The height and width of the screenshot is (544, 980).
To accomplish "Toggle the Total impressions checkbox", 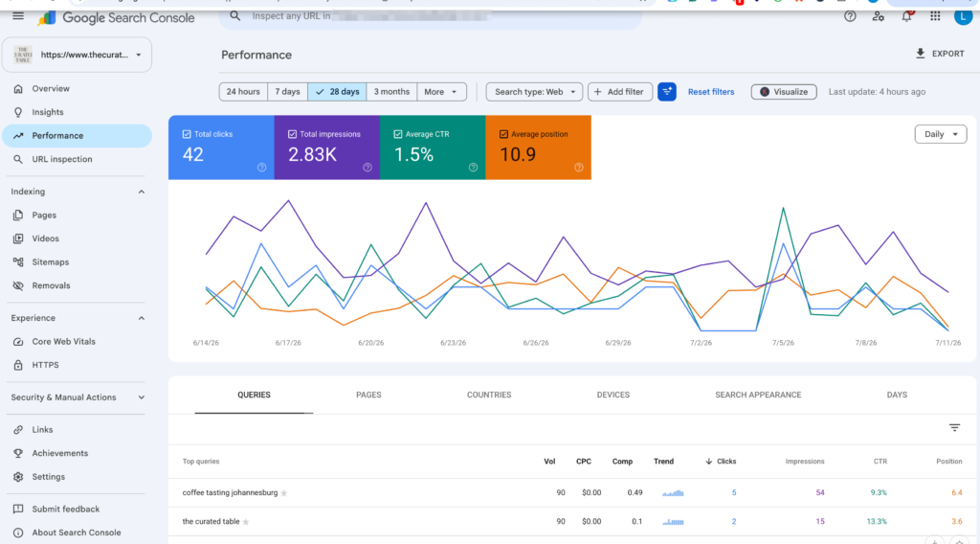I will tap(292, 134).
